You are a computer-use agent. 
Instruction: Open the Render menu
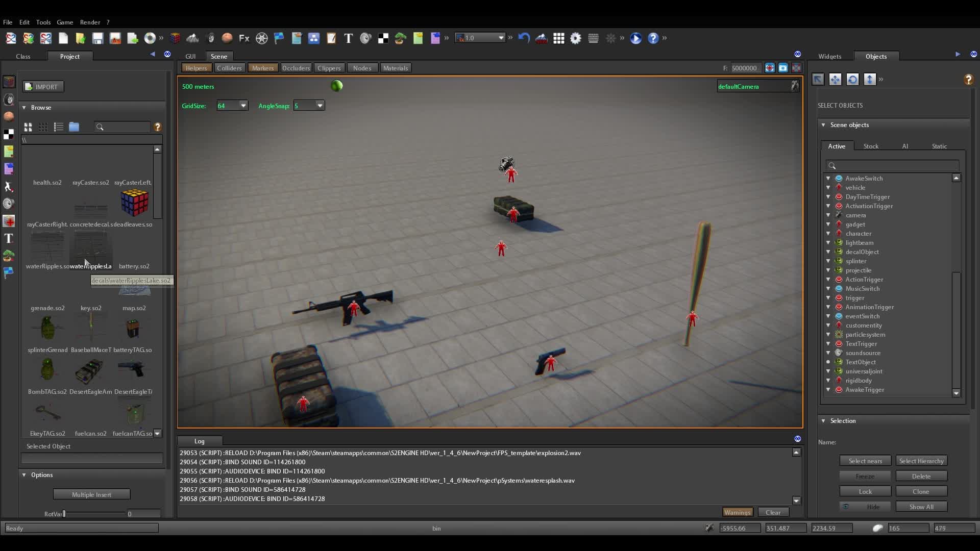pos(90,22)
